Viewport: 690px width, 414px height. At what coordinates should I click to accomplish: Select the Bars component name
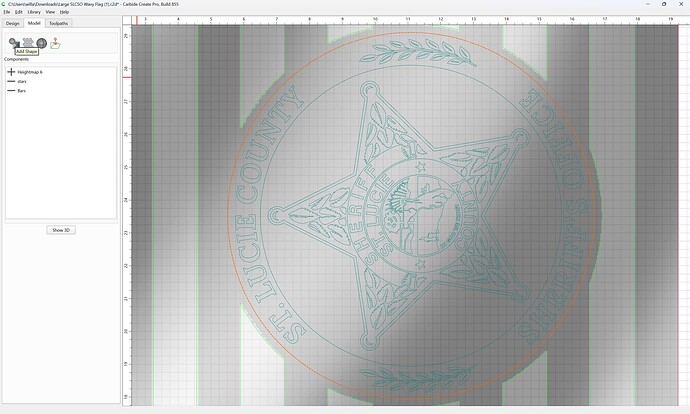pyautogui.click(x=22, y=91)
